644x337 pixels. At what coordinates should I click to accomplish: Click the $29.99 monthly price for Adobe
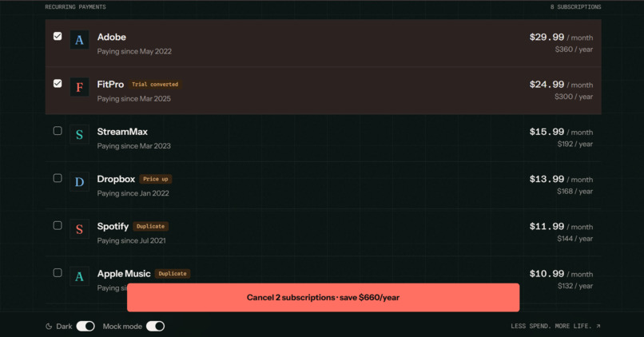tap(547, 37)
